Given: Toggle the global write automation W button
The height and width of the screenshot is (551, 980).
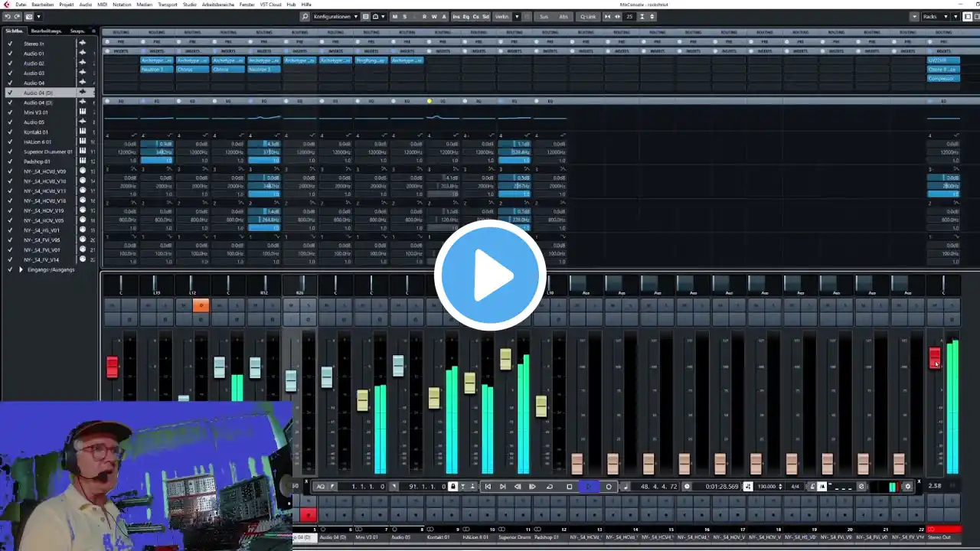Looking at the screenshot, I should click(x=434, y=16).
